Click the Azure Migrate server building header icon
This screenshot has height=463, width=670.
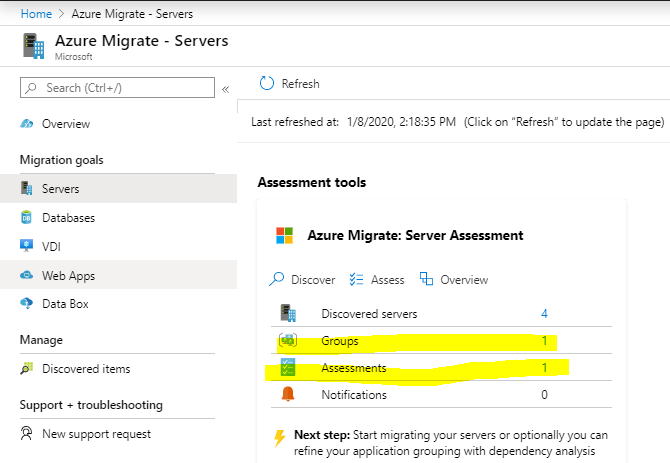pyautogui.click(x=34, y=46)
